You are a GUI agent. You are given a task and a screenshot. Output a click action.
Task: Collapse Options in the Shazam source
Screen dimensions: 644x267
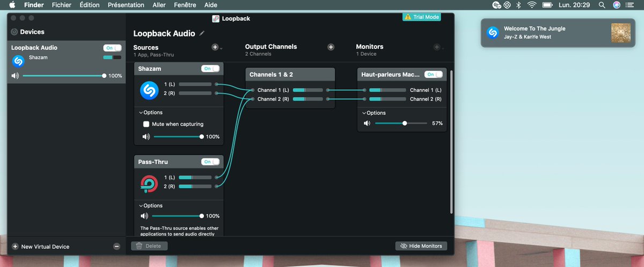point(151,112)
